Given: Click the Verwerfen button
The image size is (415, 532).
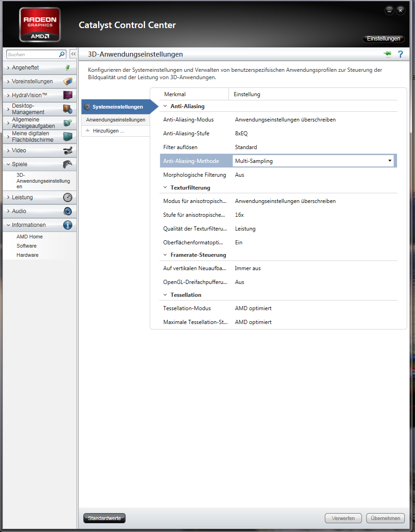Looking at the screenshot, I should point(343,518).
